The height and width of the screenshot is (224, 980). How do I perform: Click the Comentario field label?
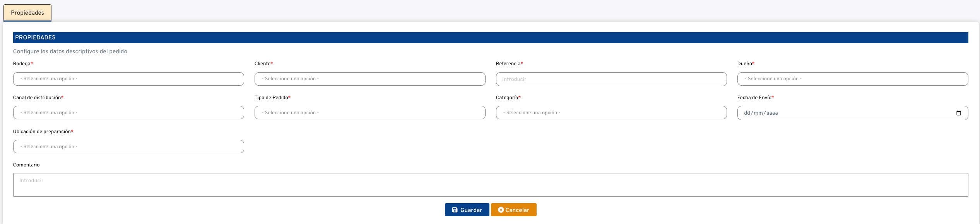tap(26, 165)
